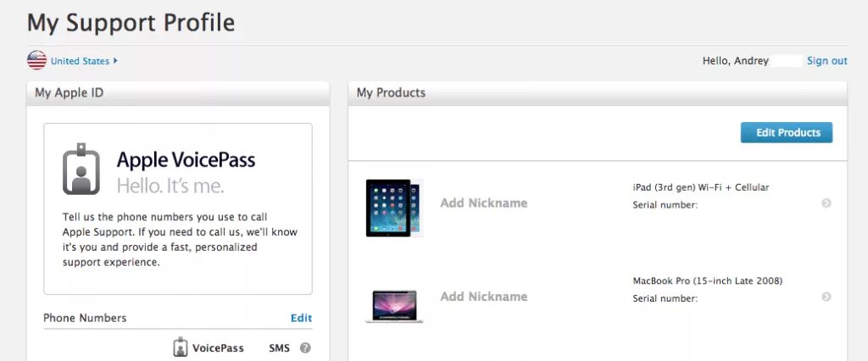Click the My Products panel header

point(598,93)
